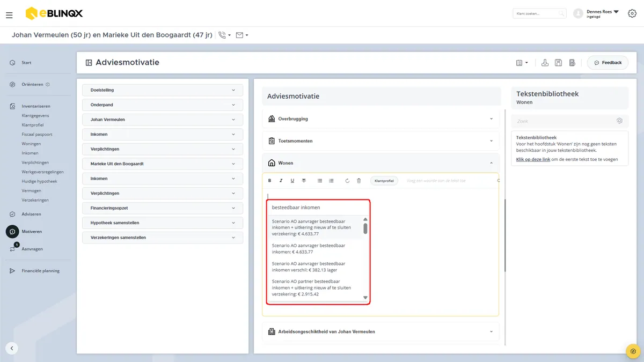Toggle bold formatting in the editor
The height and width of the screenshot is (362, 644).
pos(269,181)
